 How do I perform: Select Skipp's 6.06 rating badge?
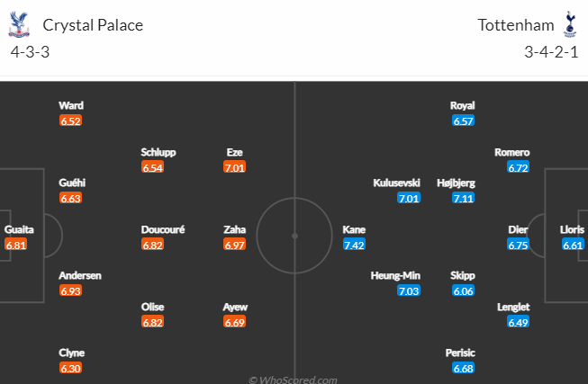click(463, 290)
